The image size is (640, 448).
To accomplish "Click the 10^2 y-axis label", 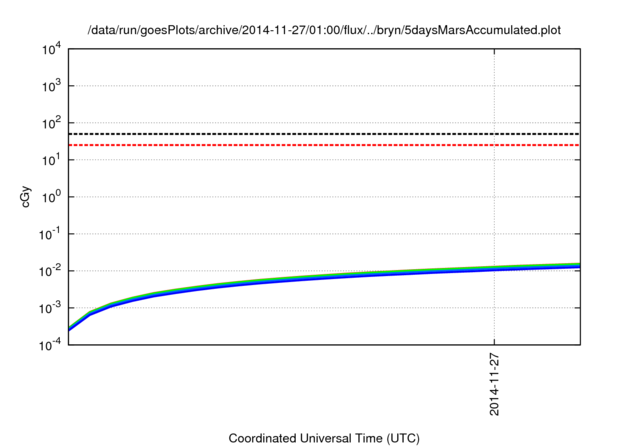I will point(51,123).
